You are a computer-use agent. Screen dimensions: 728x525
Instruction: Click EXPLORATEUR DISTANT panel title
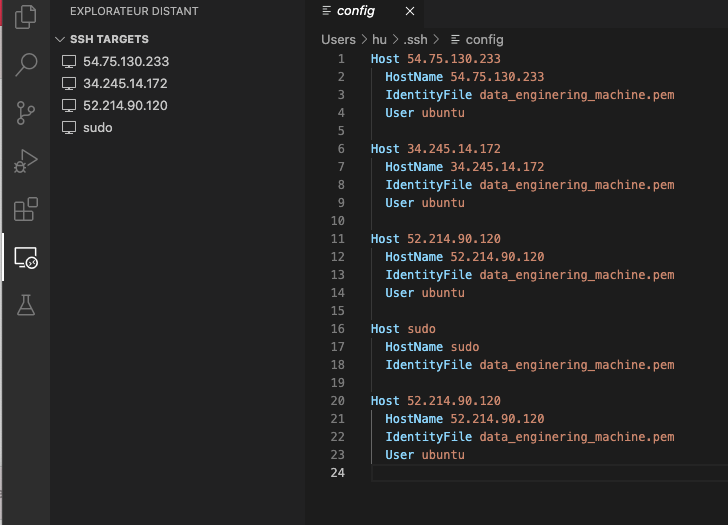click(x=134, y=11)
